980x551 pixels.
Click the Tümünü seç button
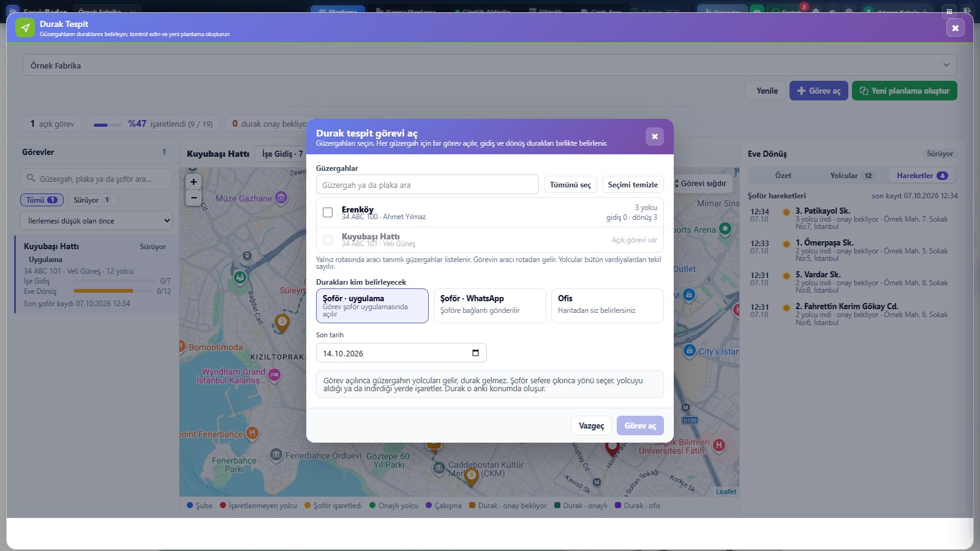tap(570, 184)
